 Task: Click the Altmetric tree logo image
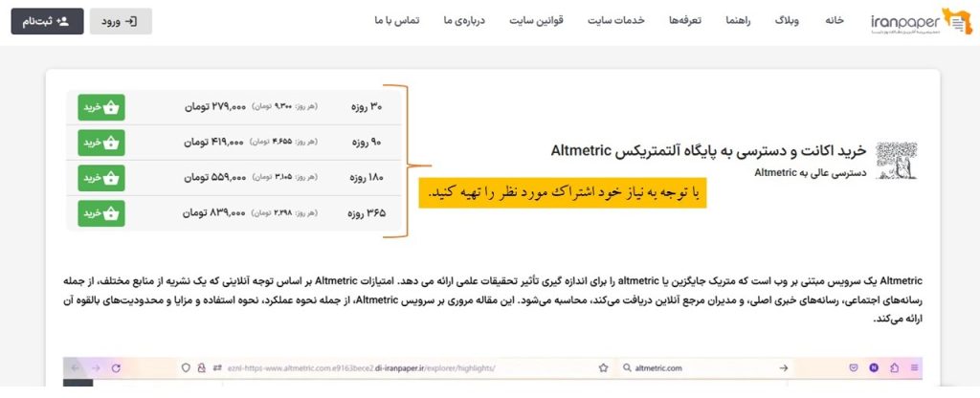[x=896, y=161]
